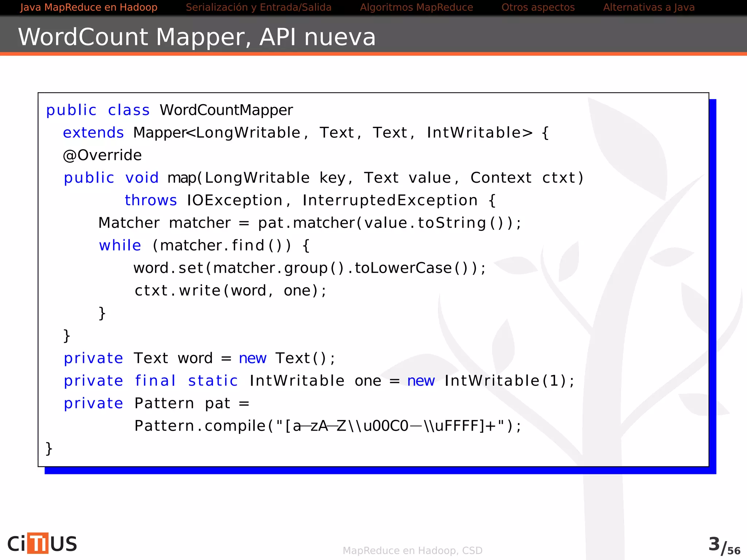Viewport: 747px width, 560px height.
Task: Click the '@Override' annotation
Action: [102, 155]
